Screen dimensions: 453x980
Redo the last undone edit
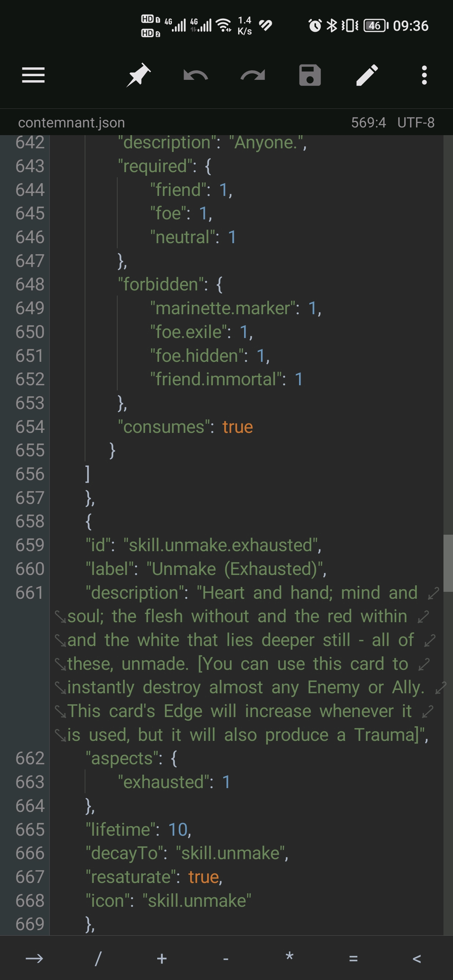(x=253, y=75)
